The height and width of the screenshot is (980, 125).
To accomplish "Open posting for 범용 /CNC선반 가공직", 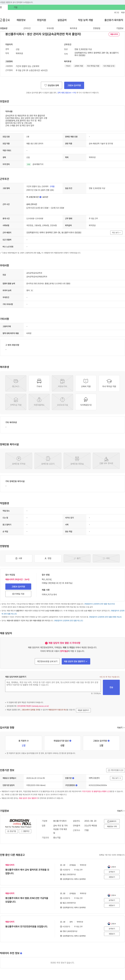I will point(27,900).
